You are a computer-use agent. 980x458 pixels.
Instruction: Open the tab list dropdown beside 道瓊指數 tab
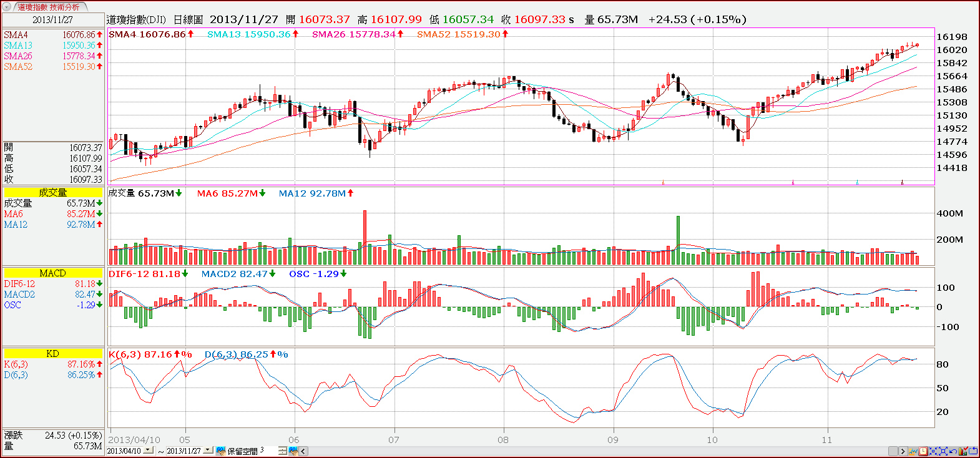7,7
